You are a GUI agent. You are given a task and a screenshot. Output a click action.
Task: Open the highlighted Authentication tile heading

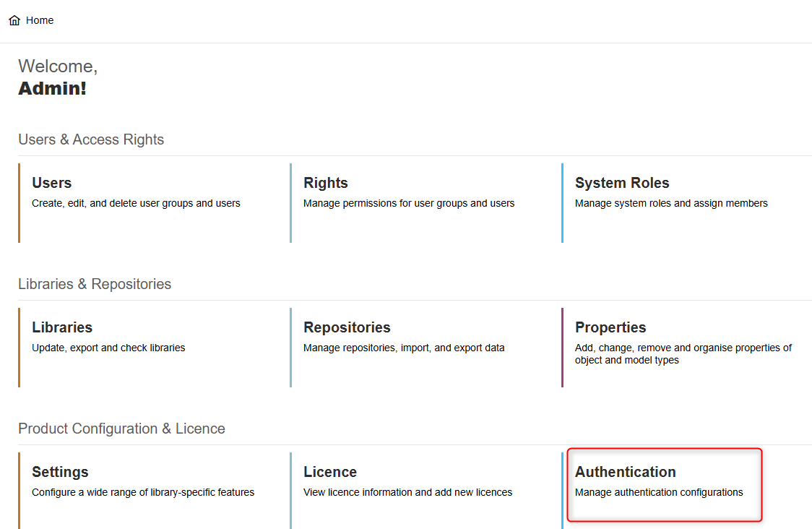pyautogui.click(x=625, y=472)
